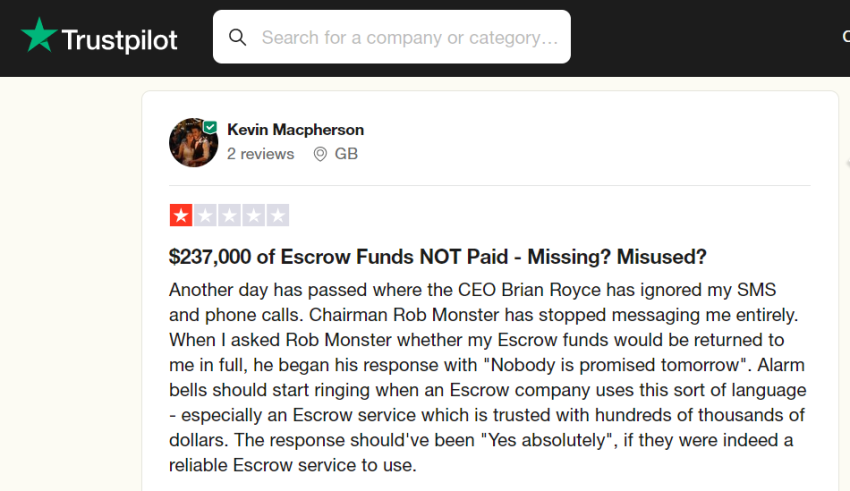The height and width of the screenshot is (491, 850).
Task: Click the "2 reviews" count text
Action: 260,154
